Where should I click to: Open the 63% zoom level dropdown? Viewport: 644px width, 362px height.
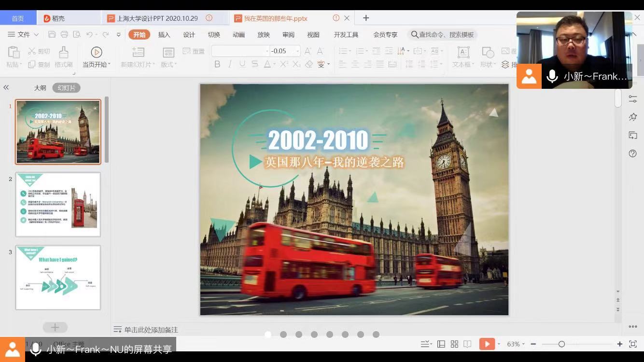pos(515,344)
